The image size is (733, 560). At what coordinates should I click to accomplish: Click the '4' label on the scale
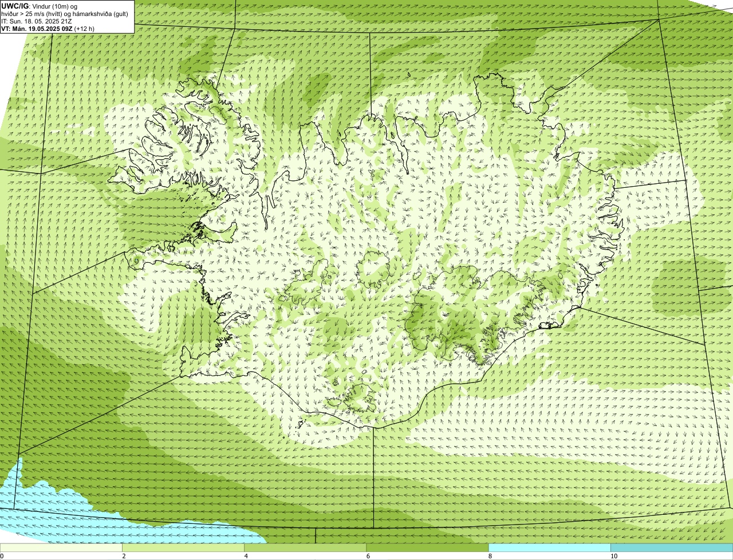tap(246, 556)
